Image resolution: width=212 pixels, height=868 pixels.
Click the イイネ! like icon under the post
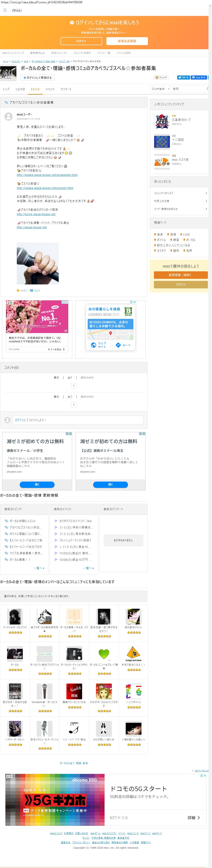(x=22, y=290)
